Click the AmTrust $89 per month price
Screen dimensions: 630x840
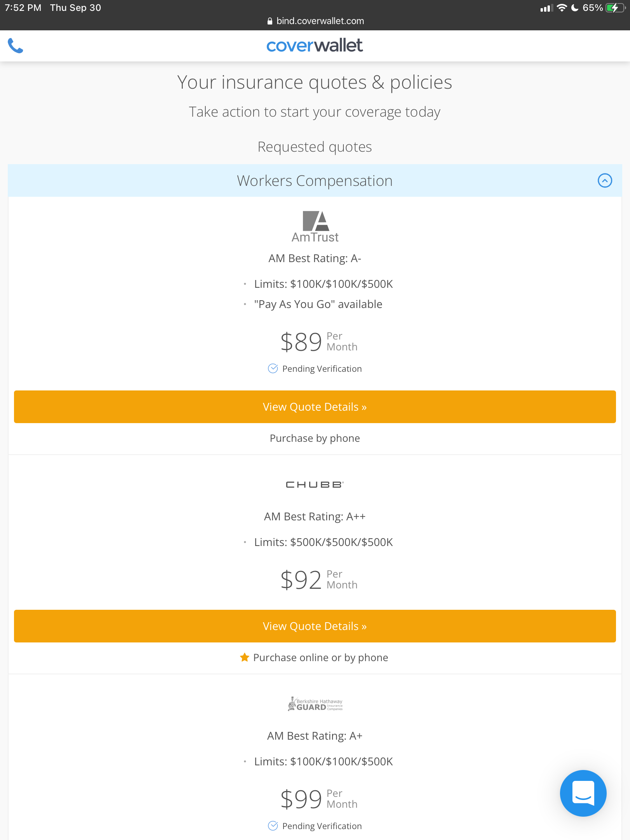pyautogui.click(x=318, y=342)
